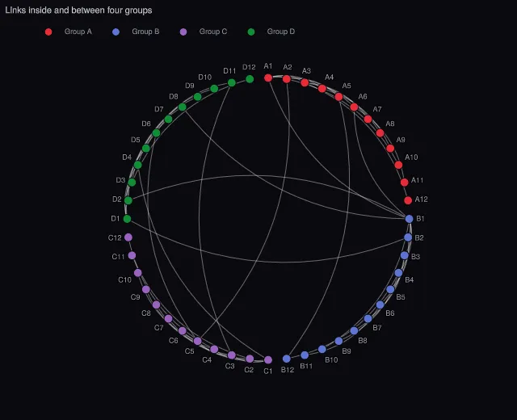517x420 pixels.
Task: Select red node A1
Action: click(268, 78)
